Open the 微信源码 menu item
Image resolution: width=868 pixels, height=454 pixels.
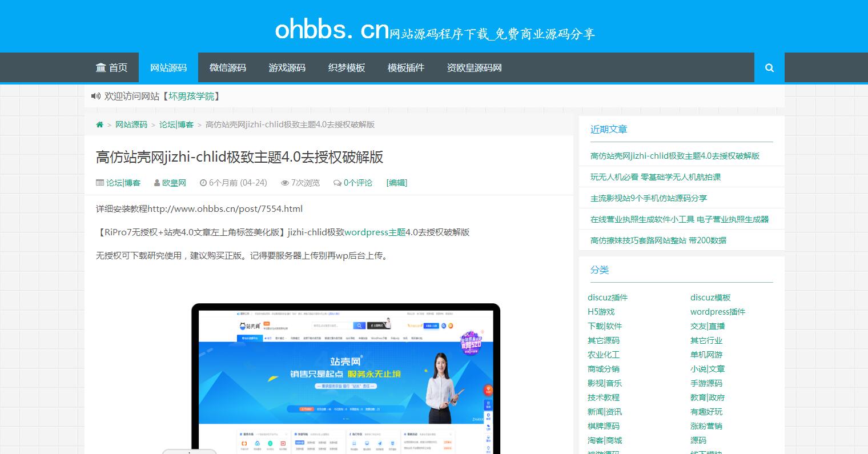227,67
